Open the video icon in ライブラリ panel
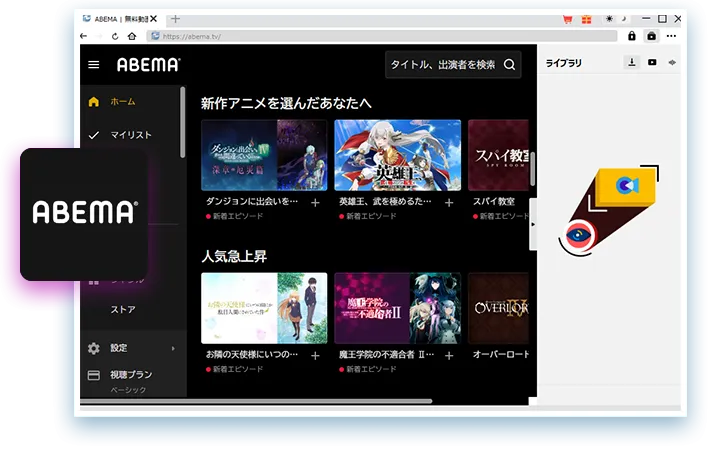 coord(652,62)
